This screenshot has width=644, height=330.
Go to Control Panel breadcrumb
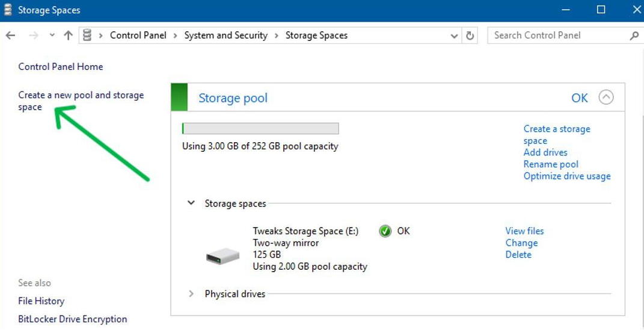pyautogui.click(x=138, y=36)
